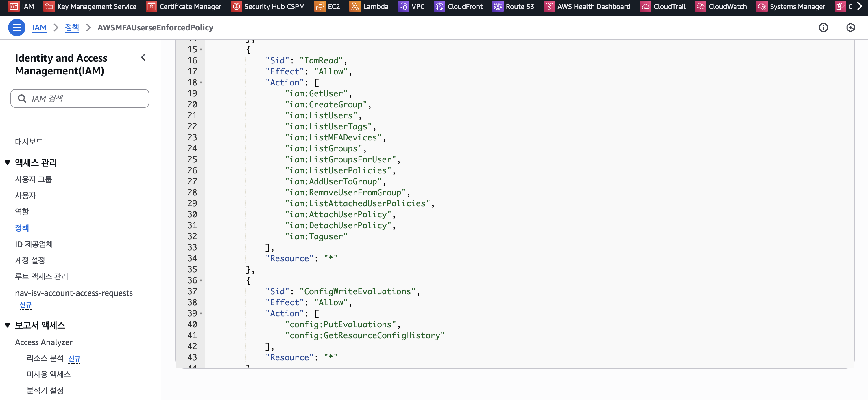Open the Route 53 shortcut icon
The image size is (868, 400).
(498, 6)
